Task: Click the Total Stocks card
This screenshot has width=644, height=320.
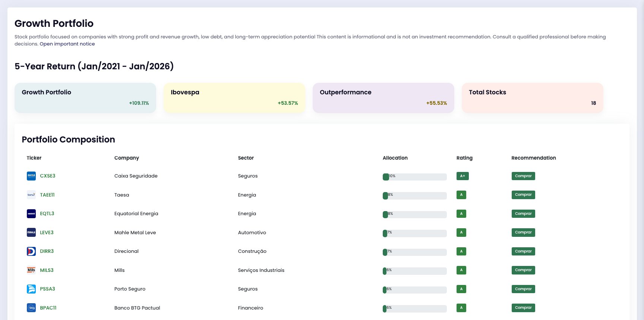Action: click(x=533, y=98)
